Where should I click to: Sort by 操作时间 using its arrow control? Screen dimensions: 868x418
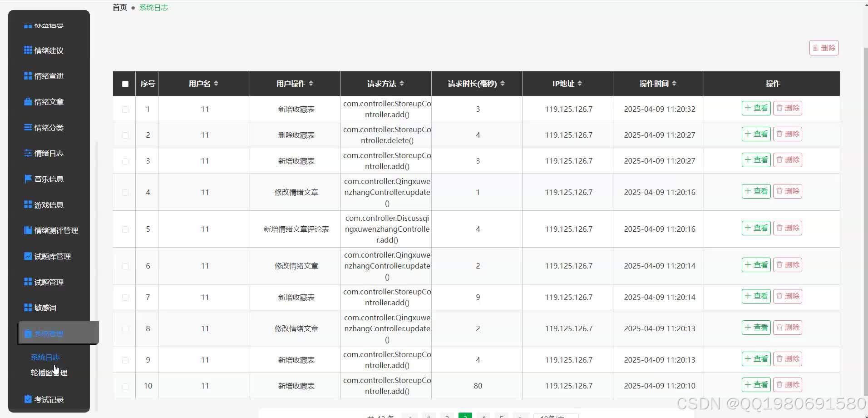(x=675, y=83)
